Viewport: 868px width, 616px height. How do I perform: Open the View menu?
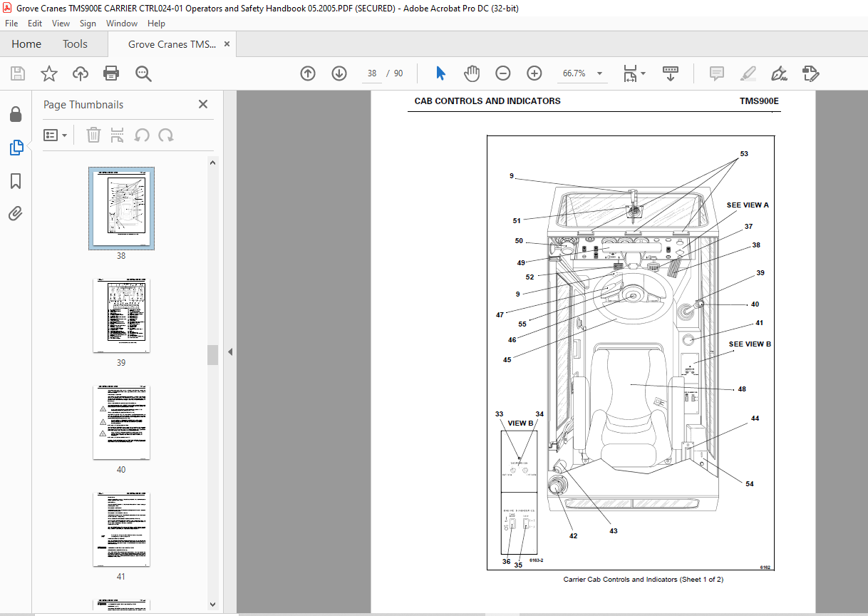coord(61,24)
